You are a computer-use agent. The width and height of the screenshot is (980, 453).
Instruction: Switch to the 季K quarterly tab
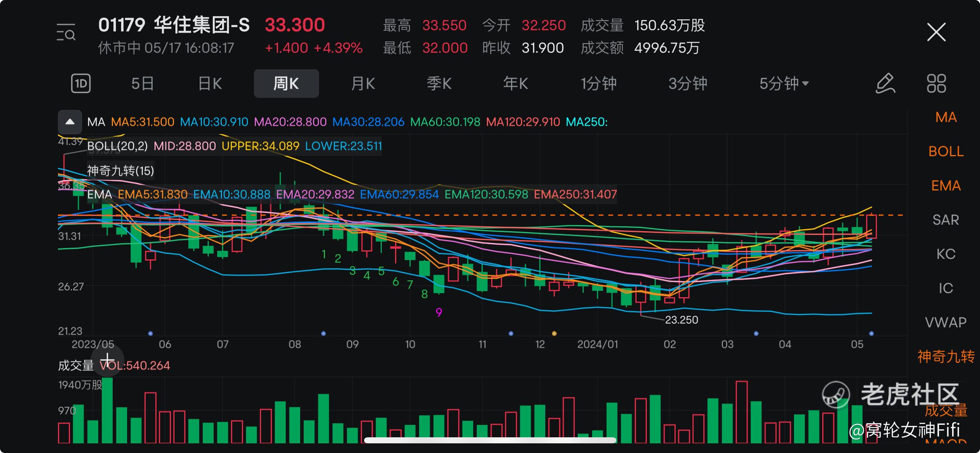click(439, 83)
